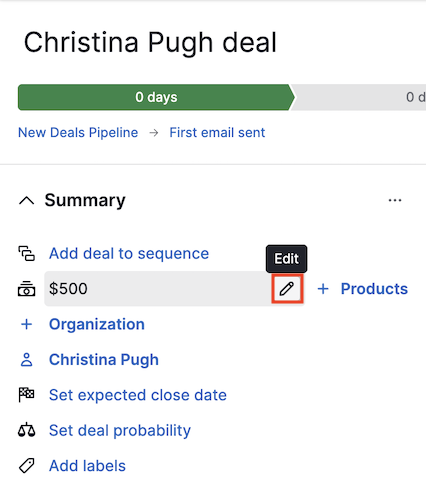Click the plus icon before Products
This screenshot has width=426, height=500.
coord(323,289)
